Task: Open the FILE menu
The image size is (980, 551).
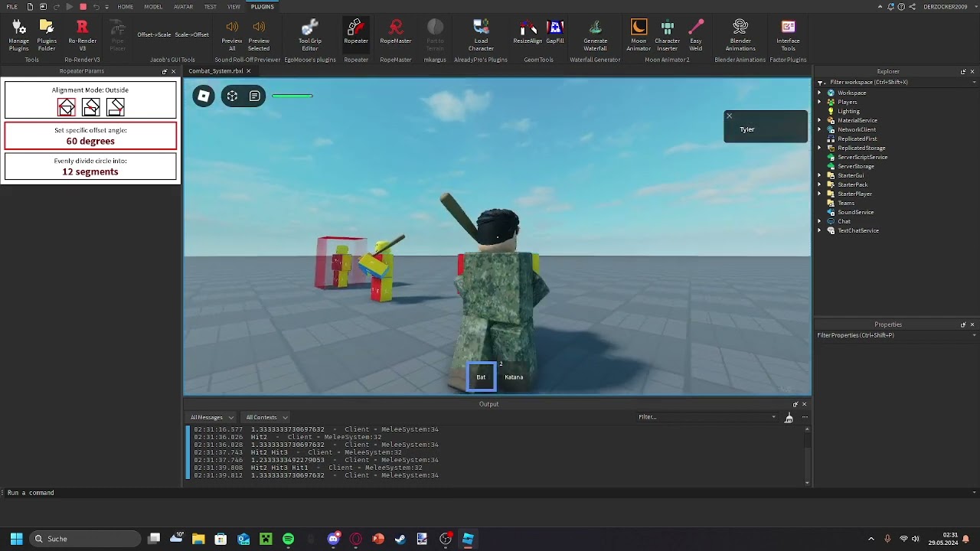Action: [x=12, y=7]
